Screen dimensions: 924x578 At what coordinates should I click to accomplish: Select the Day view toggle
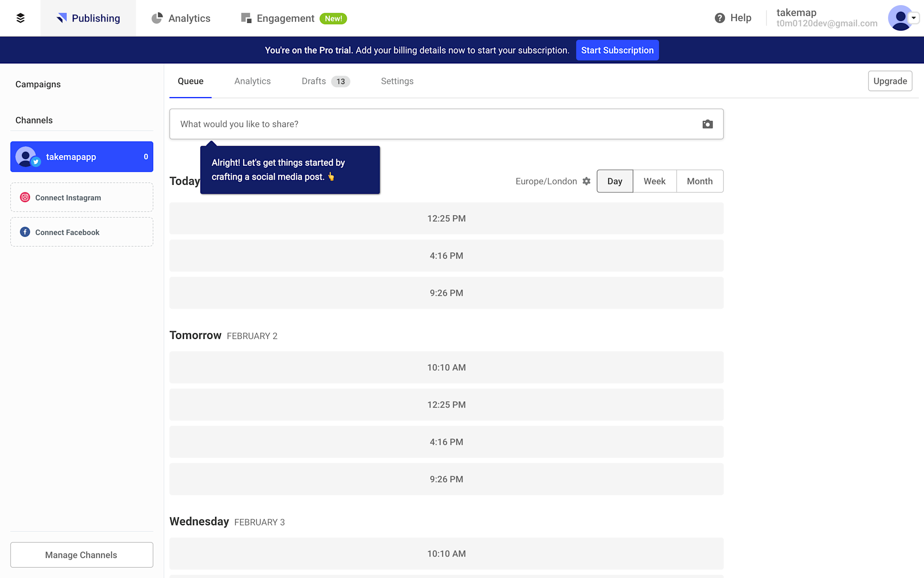tap(615, 181)
